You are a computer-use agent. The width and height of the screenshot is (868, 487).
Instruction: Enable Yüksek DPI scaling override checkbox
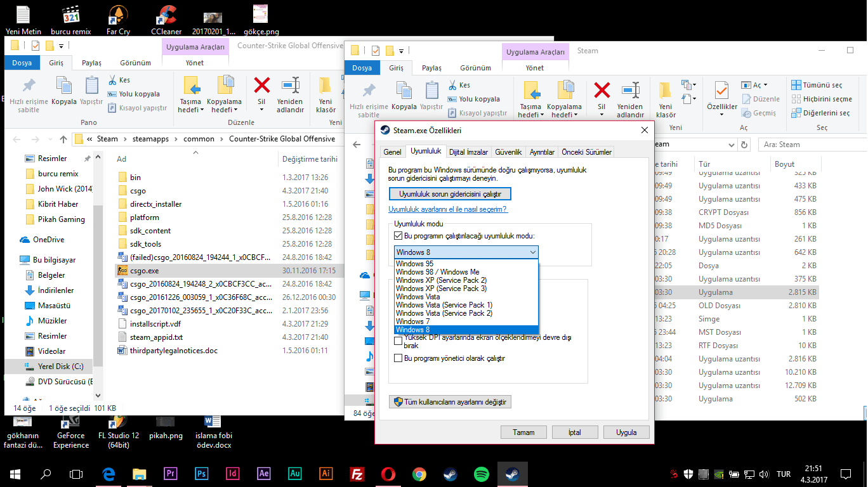click(398, 341)
